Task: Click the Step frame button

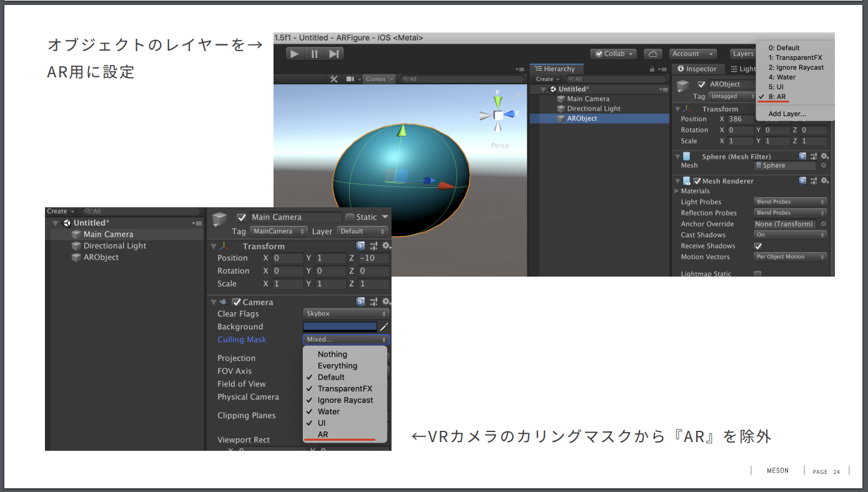Action: [335, 53]
